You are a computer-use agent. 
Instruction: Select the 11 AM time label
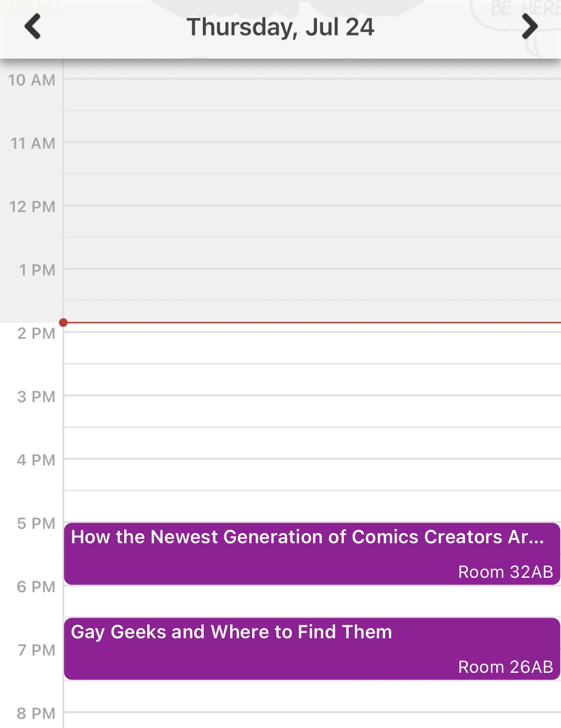point(33,143)
